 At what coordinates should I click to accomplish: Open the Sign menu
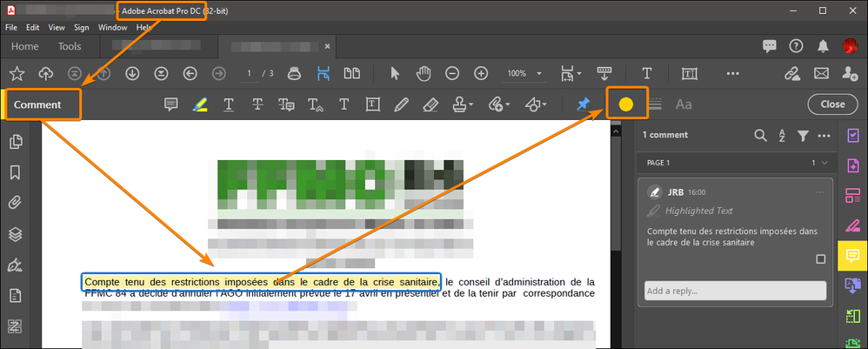pos(82,27)
